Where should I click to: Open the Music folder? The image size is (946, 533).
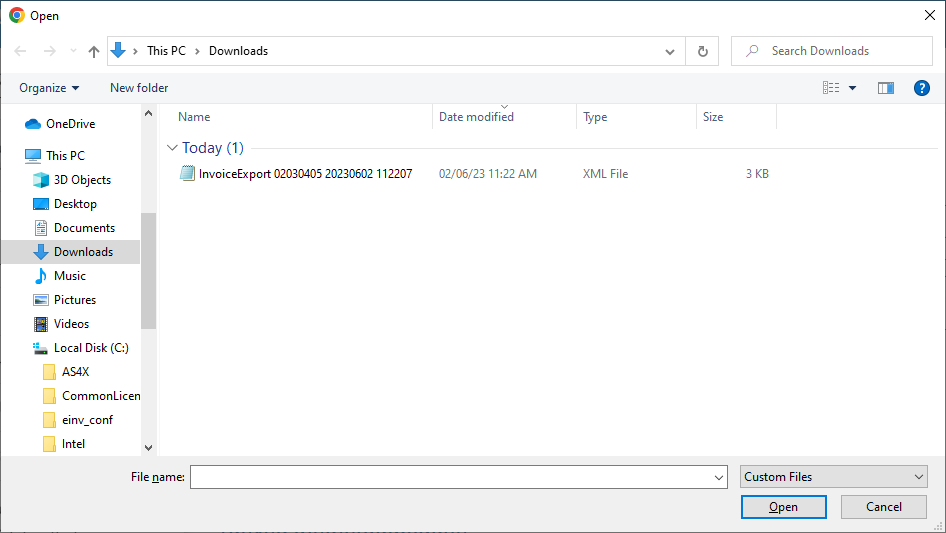pos(69,276)
